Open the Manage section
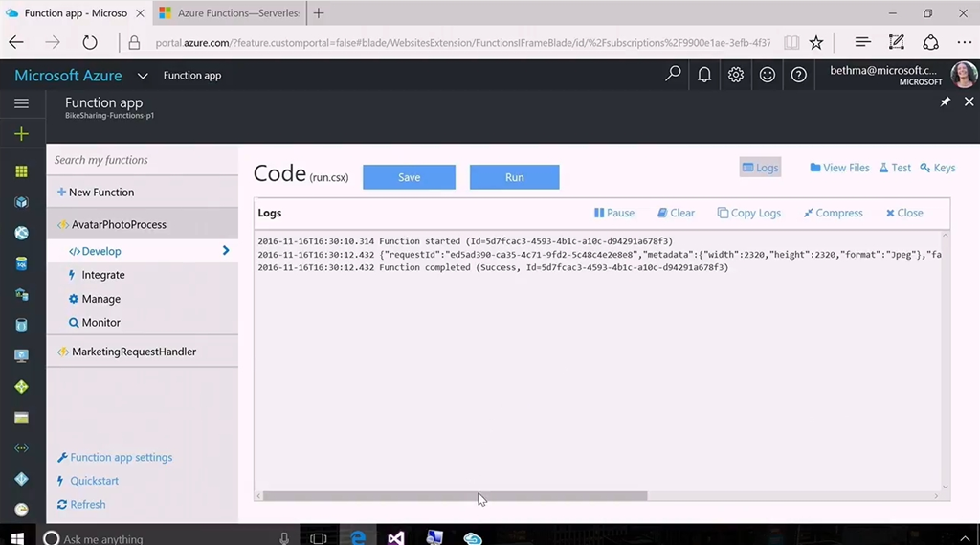 [x=95, y=299]
